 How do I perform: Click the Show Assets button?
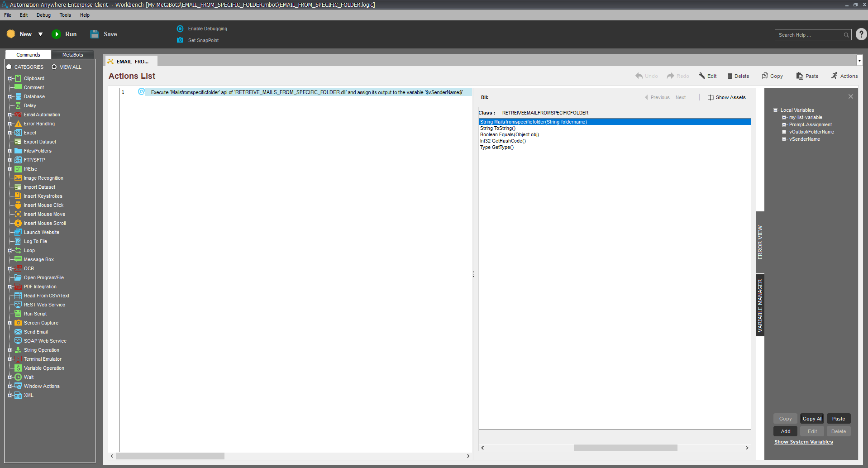click(x=727, y=97)
